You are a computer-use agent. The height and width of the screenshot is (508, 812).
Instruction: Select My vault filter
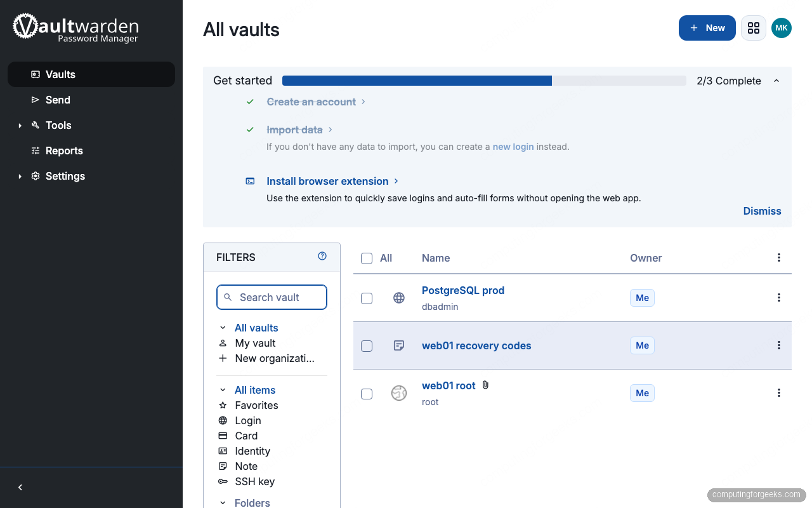[x=255, y=343]
